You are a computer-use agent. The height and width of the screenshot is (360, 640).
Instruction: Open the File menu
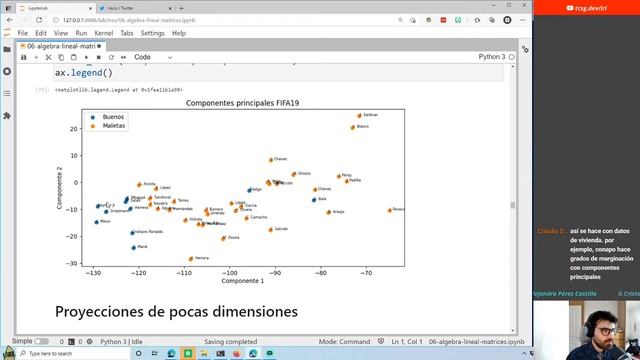[23, 33]
